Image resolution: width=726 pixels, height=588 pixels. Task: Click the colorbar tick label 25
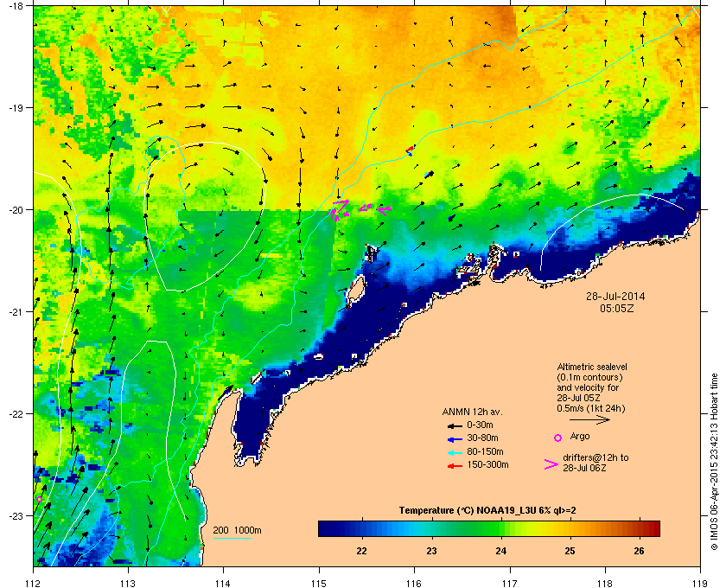[570, 552]
